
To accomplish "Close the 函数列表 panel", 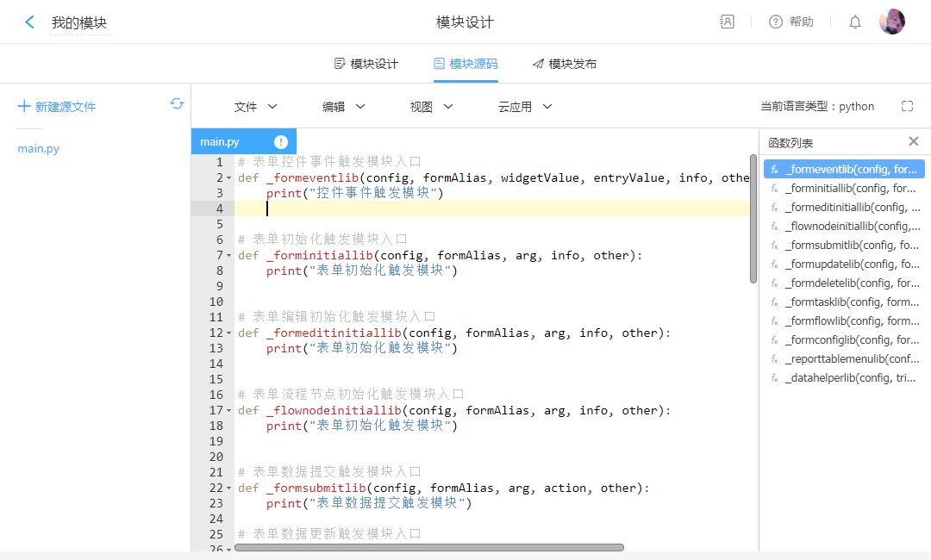I will coord(914,142).
